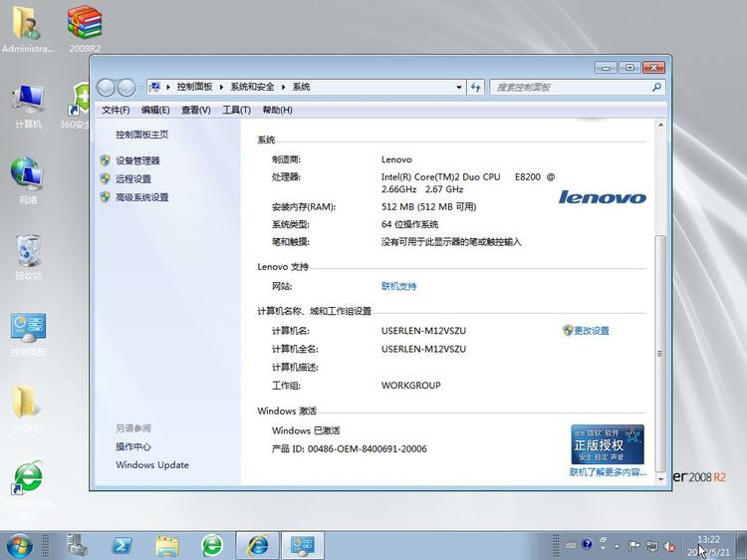Click the computer icon at the address bar's start
Viewport: 747px width, 560px height.
154,87
